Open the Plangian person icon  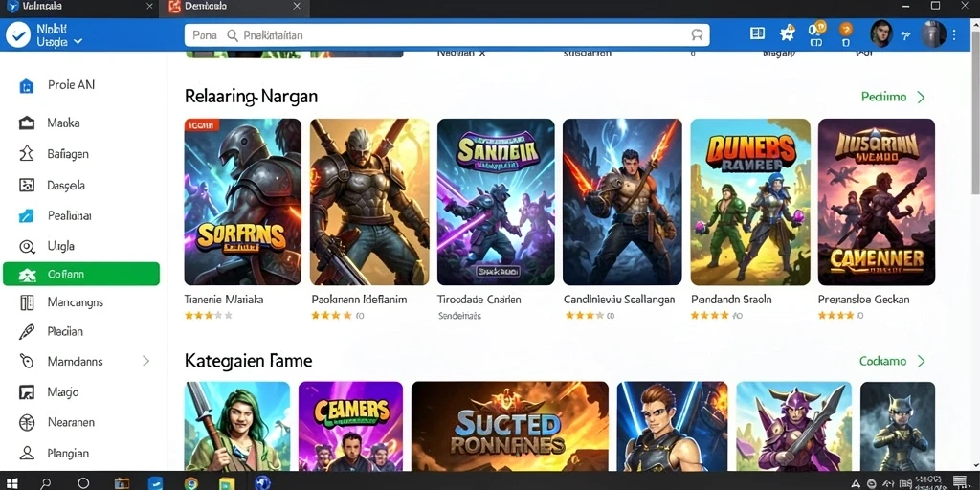[26, 453]
